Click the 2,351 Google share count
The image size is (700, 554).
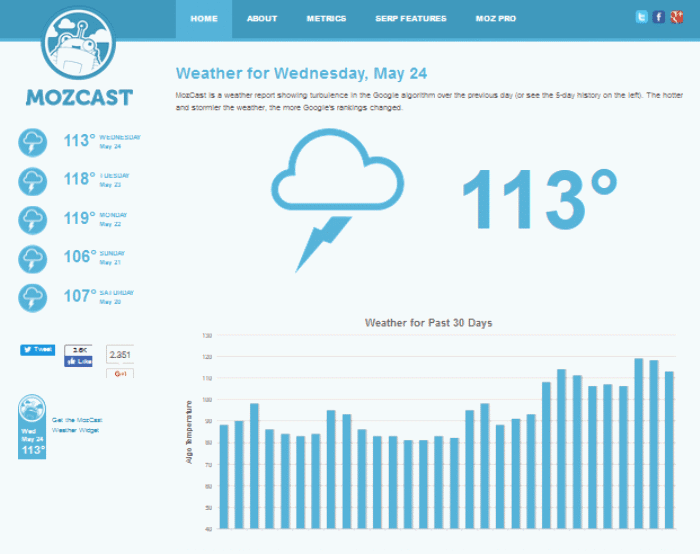[x=120, y=355]
